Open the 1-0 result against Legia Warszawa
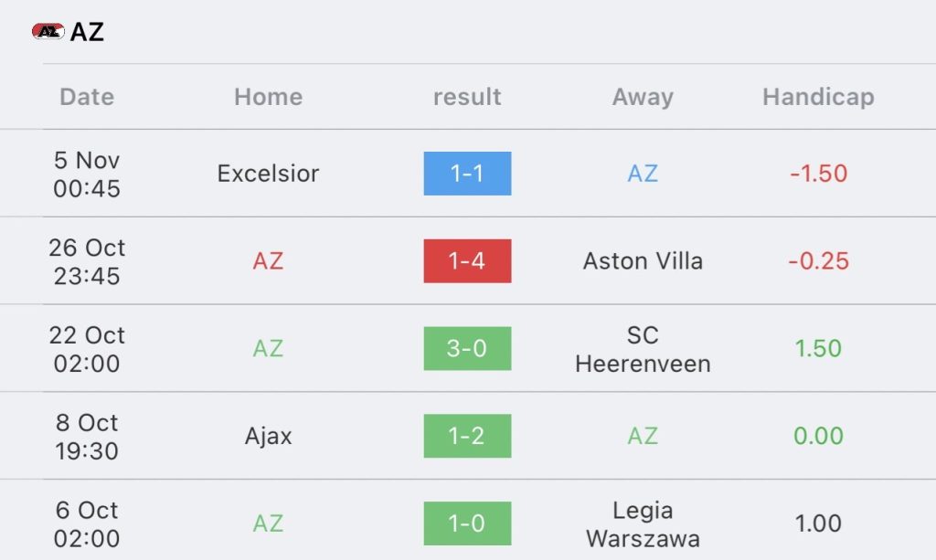936x560 pixels. point(467,523)
